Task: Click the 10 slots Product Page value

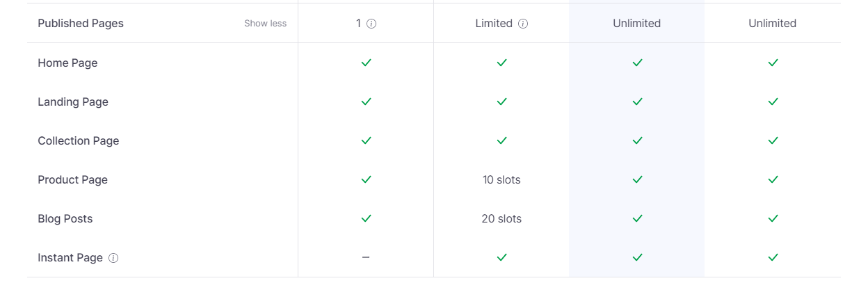Action: click(501, 179)
